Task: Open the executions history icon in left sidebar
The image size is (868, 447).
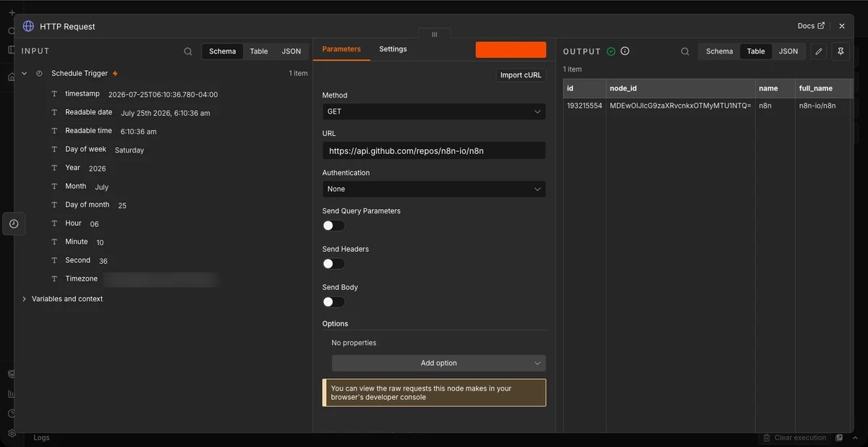Action: [14, 223]
